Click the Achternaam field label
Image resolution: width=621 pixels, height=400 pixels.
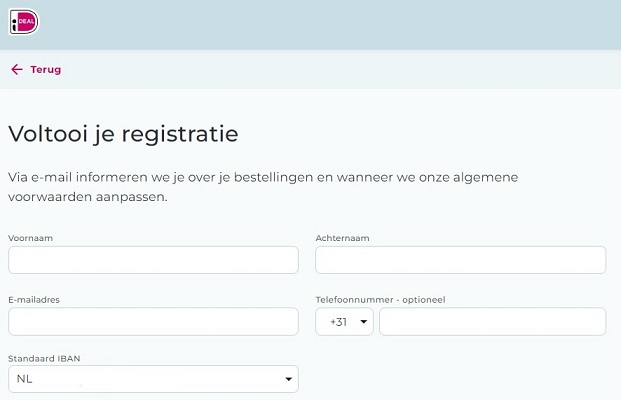point(343,238)
